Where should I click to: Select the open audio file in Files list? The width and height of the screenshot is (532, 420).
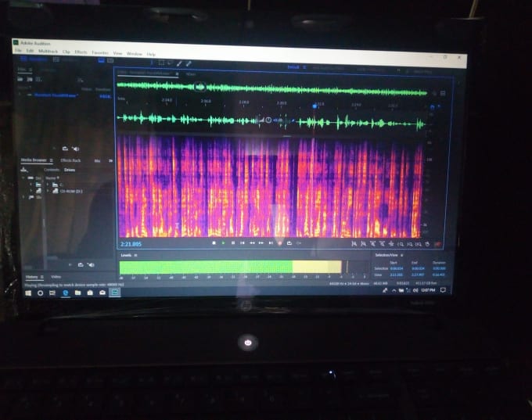coord(56,95)
